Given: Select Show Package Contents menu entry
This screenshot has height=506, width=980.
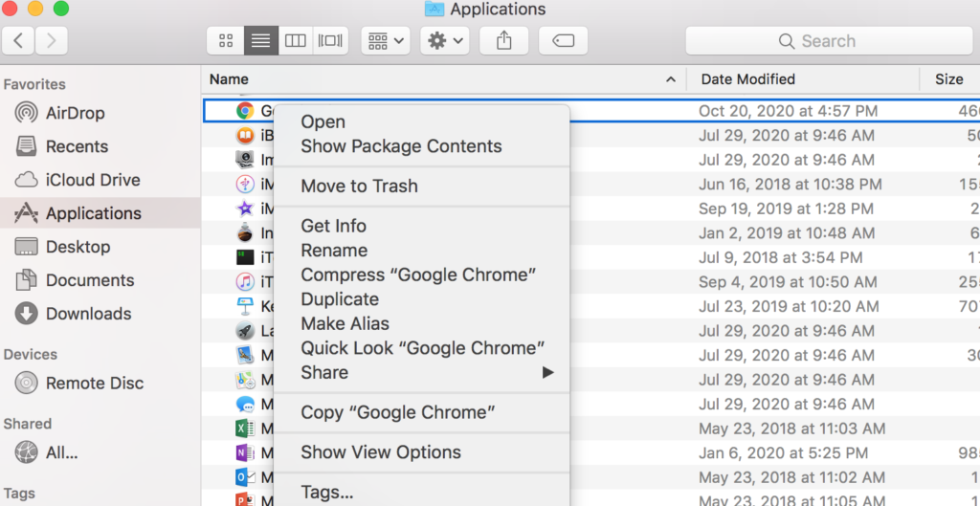Looking at the screenshot, I should click(x=401, y=146).
